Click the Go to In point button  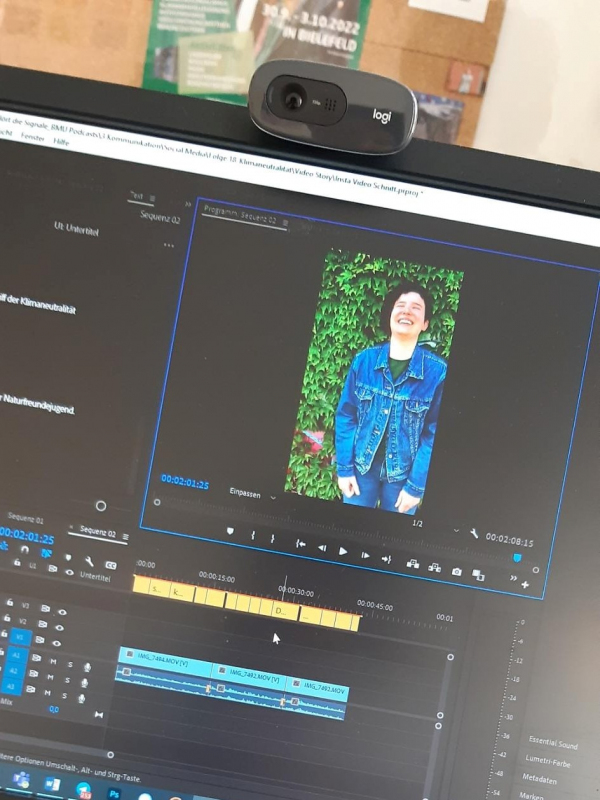[301, 544]
